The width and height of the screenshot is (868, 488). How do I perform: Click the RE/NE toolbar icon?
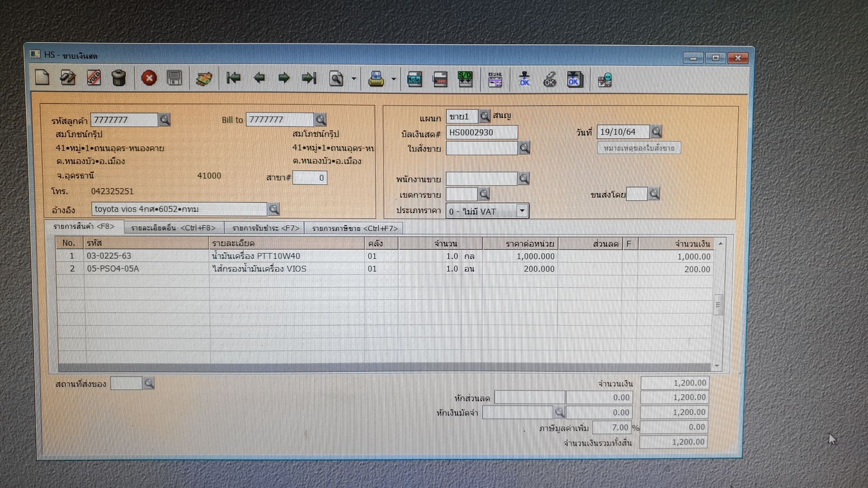point(495,80)
